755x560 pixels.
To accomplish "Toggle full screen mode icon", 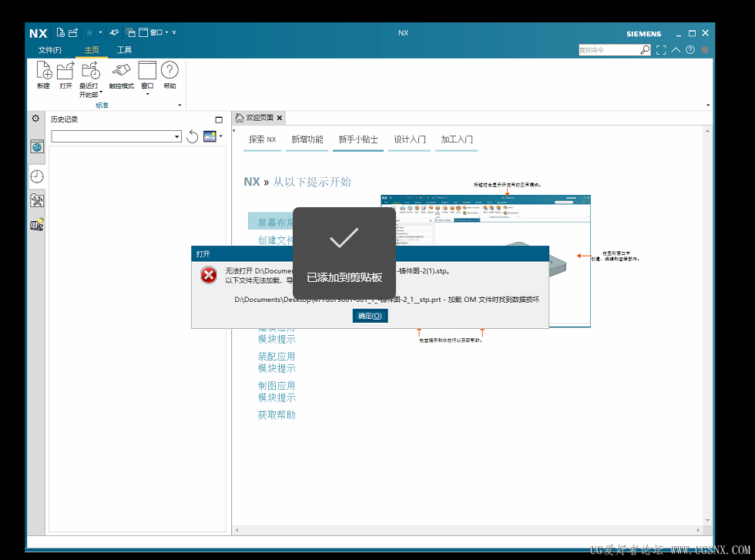I will 661,49.
